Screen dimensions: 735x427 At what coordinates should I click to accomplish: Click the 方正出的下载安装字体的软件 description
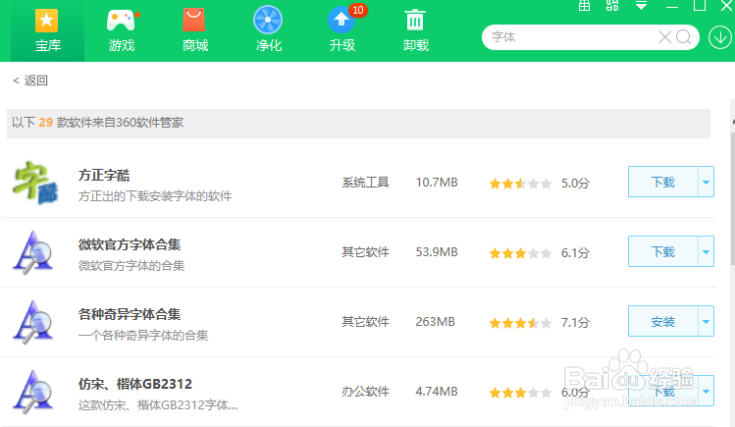tap(155, 196)
